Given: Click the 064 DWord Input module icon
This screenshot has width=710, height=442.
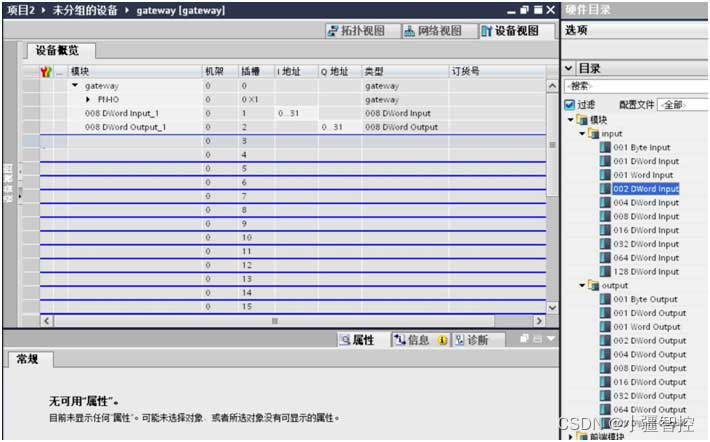Looking at the screenshot, I should (x=605, y=258).
